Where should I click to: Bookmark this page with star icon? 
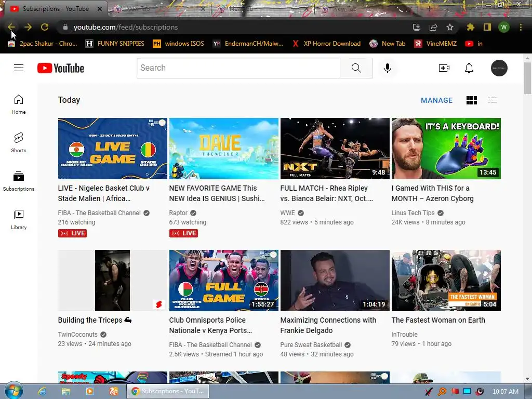(449, 27)
